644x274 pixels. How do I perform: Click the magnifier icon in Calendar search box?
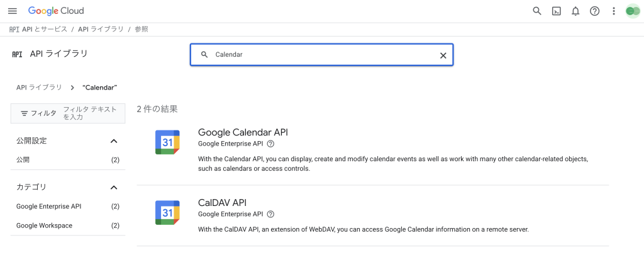click(204, 55)
